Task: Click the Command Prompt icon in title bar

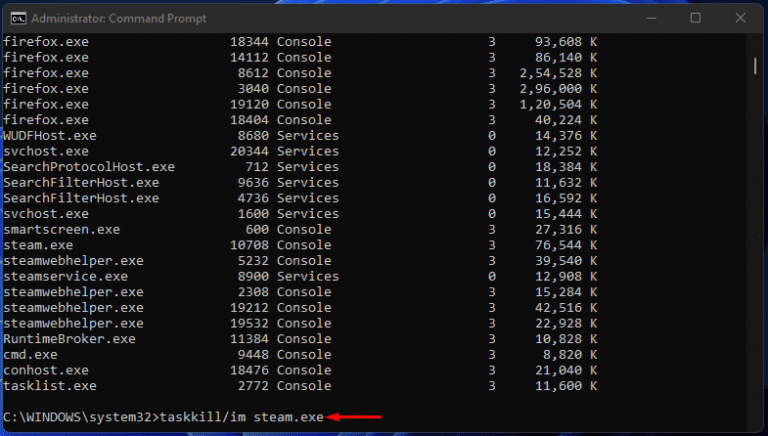Action: (x=14, y=18)
